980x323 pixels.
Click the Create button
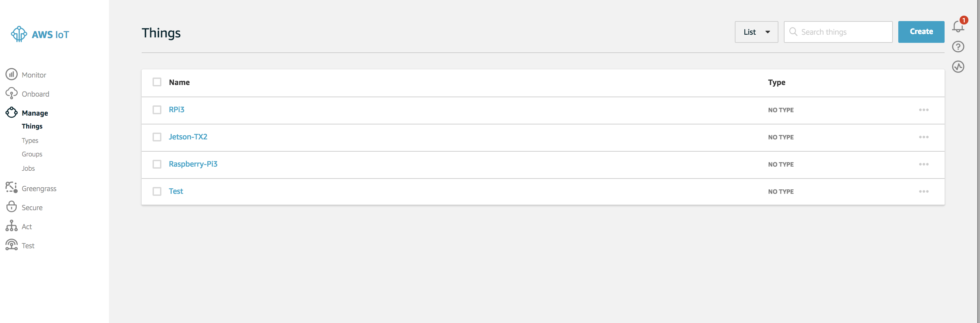(x=921, y=32)
